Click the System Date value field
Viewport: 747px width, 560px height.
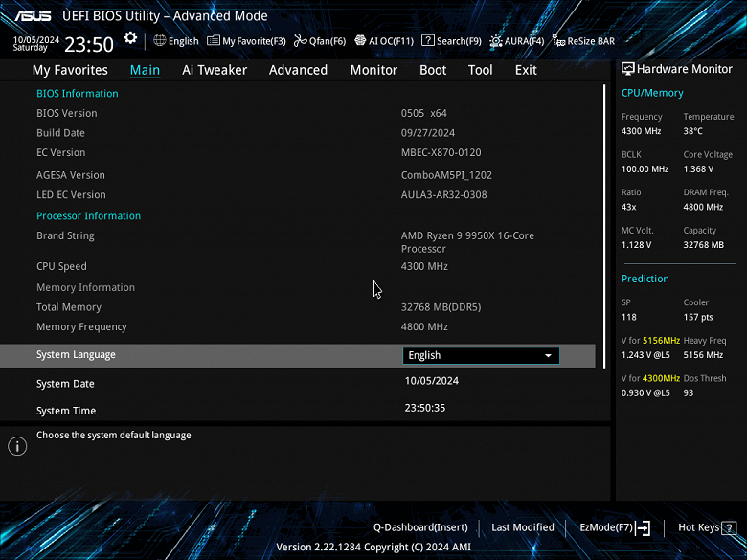[432, 381]
